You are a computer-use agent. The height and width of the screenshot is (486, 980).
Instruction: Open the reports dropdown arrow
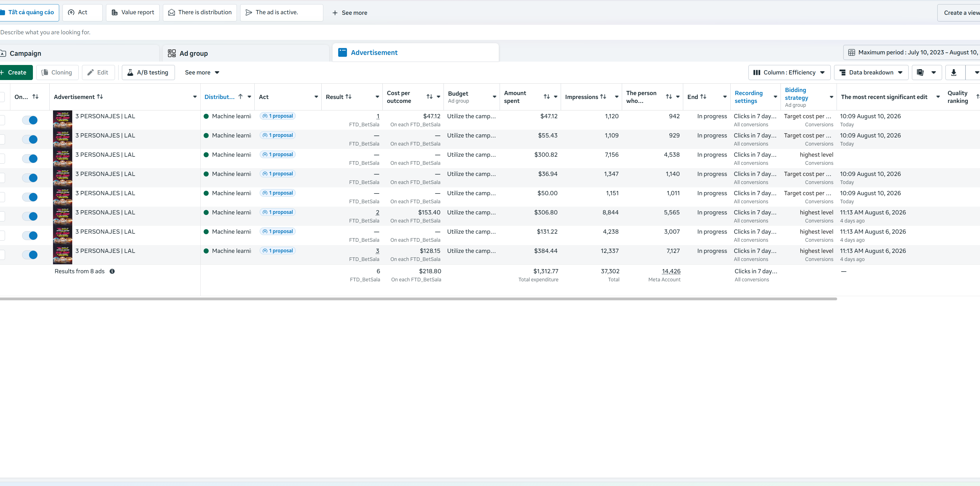pyautogui.click(x=934, y=72)
